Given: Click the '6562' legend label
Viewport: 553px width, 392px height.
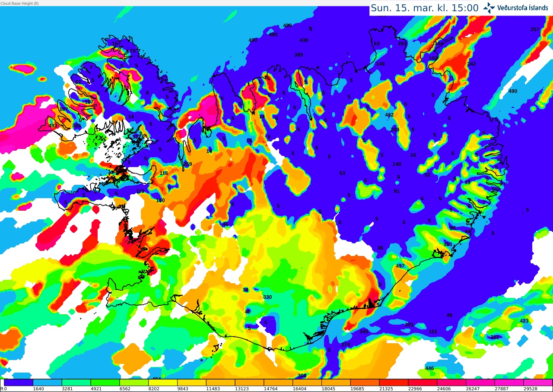Looking at the screenshot, I should click(x=125, y=389).
